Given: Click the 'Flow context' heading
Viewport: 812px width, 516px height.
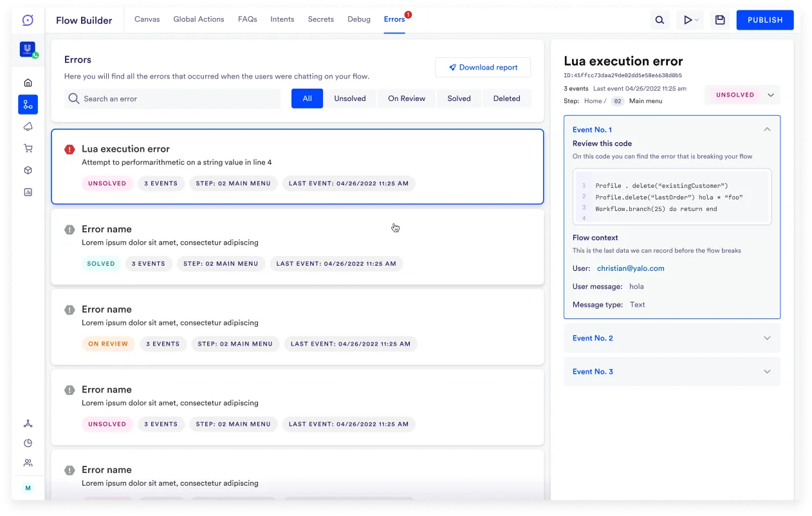Looking at the screenshot, I should pos(595,237).
